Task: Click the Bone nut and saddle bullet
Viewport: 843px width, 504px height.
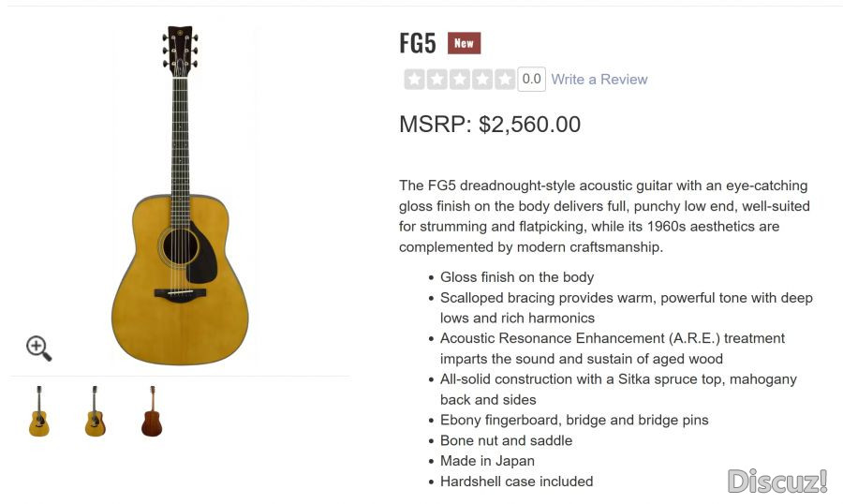Action: pyautogui.click(x=506, y=440)
